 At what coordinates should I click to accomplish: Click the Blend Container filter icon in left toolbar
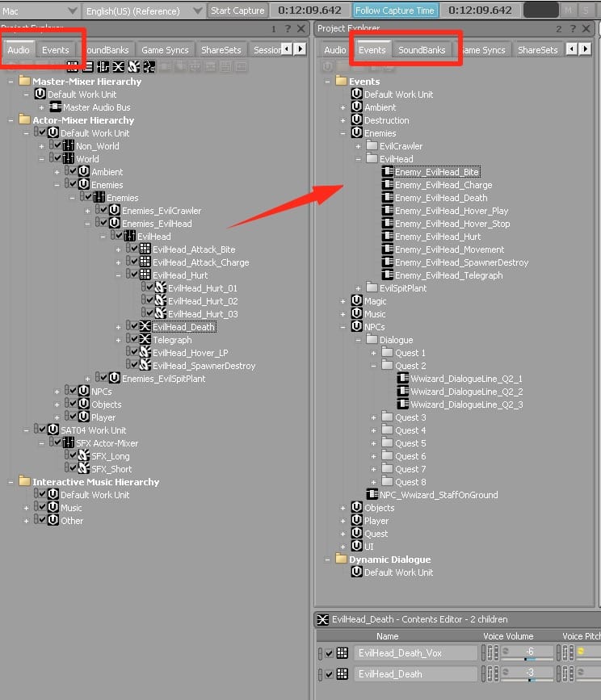coord(118,67)
